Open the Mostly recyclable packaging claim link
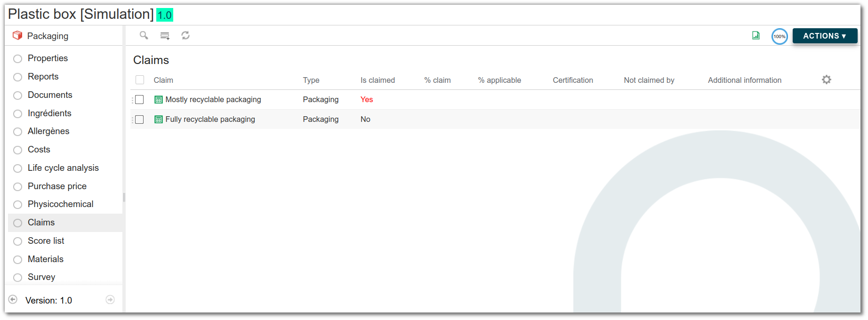868x320 pixels. pyautogui.click(x=213, y=100)
